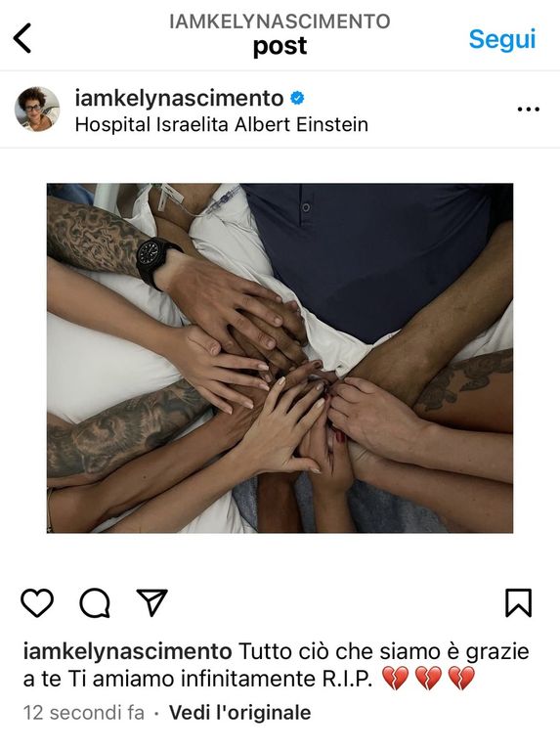Screen dimensions: 560x751
Task: Save post with bookmark icon
Action: tap(518, 602)
